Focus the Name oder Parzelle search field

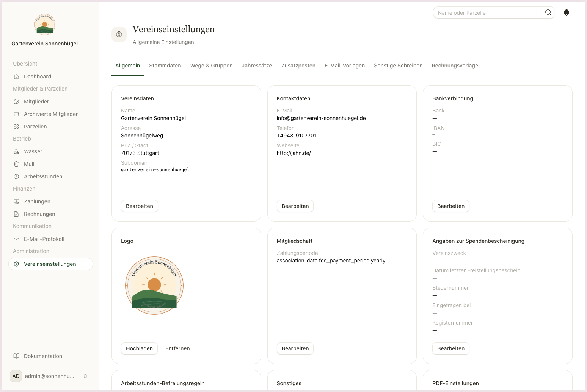[488, 12]
